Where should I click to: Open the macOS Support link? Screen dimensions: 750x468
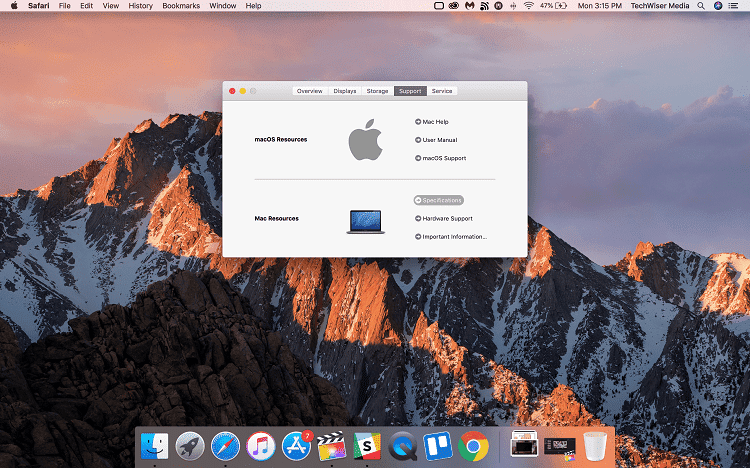click(x=443, y=158)
